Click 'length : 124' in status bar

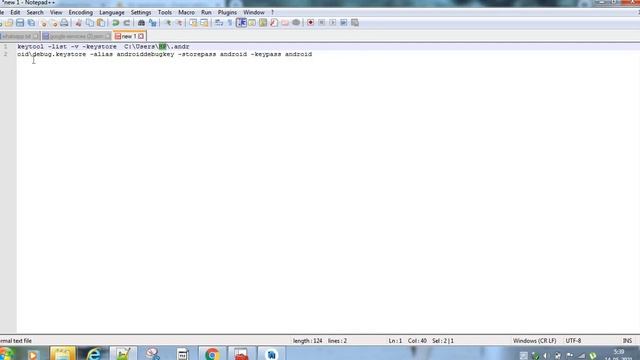pyautogui.click(x=307, y=340)
